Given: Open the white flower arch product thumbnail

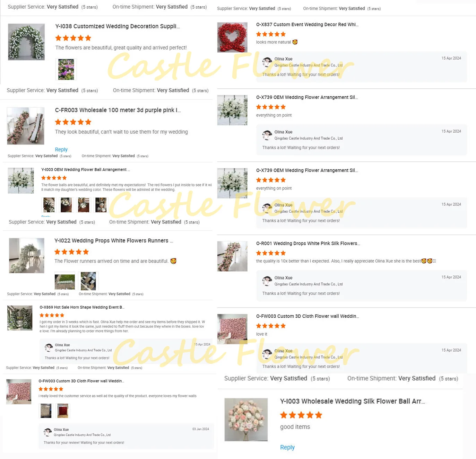Looking at the screenshot, I should click(26, 42).
